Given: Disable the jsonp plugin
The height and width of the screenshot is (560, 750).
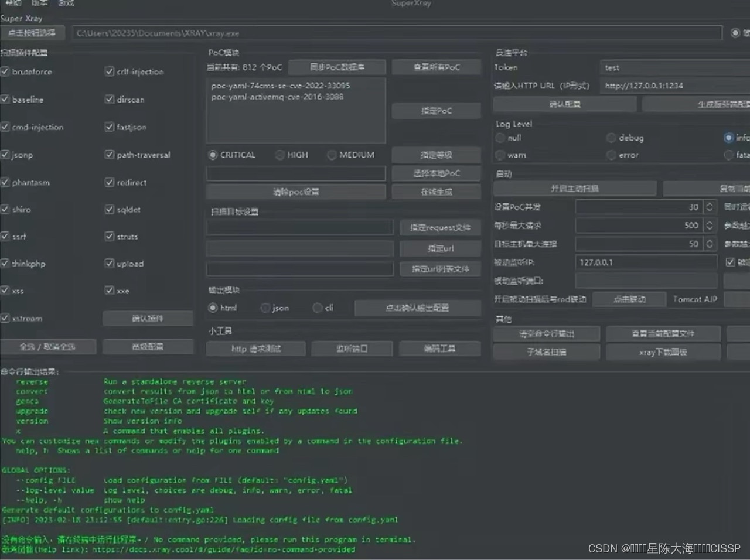Looking at the screenshot, I should click(x=5, y=155).
